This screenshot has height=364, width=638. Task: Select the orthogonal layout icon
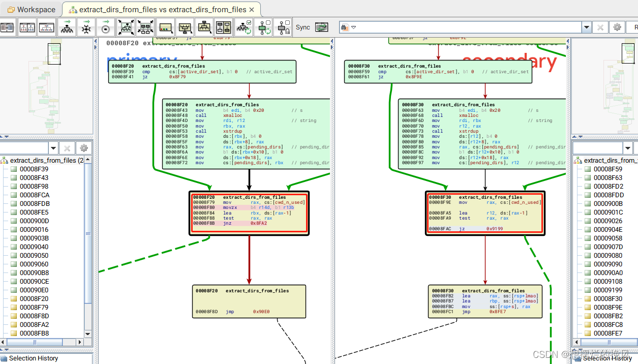click(x=86, y=27)
